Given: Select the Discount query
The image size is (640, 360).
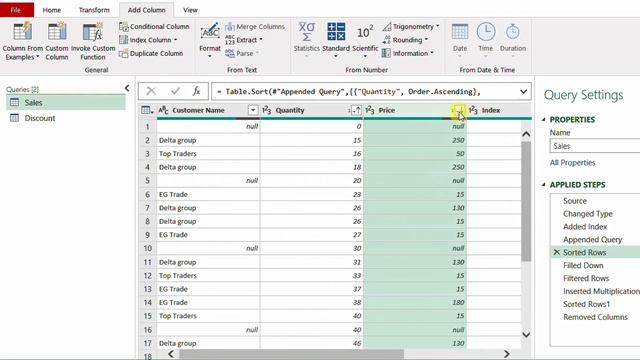Looking at the screenshot, I should 66,118.
